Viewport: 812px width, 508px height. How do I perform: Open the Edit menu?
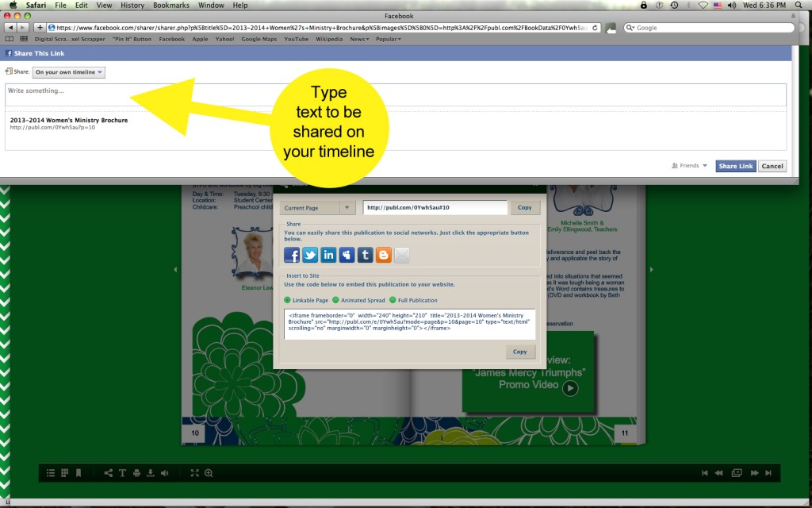[82, 6]
